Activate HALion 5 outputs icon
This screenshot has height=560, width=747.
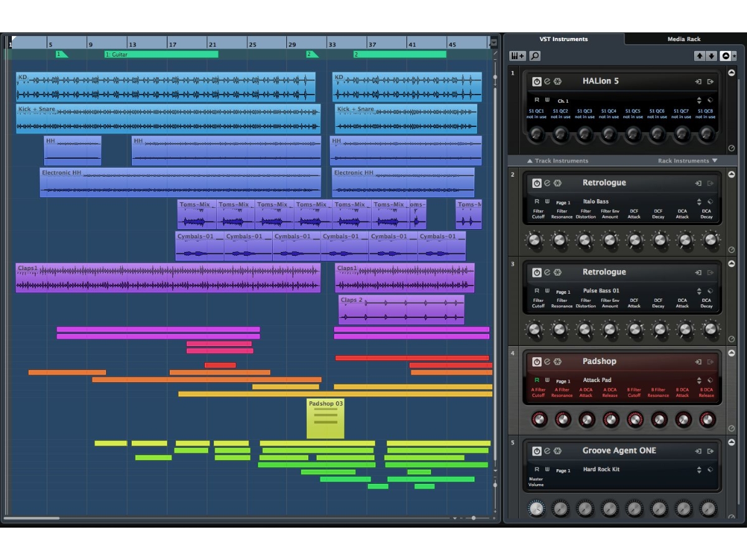(710, 82)
